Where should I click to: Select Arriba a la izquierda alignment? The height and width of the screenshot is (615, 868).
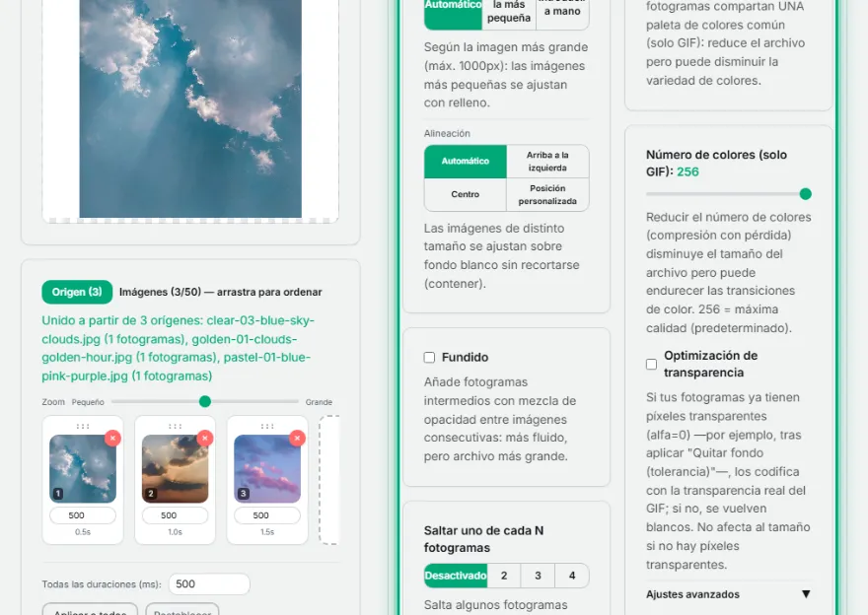pos(547,162)
